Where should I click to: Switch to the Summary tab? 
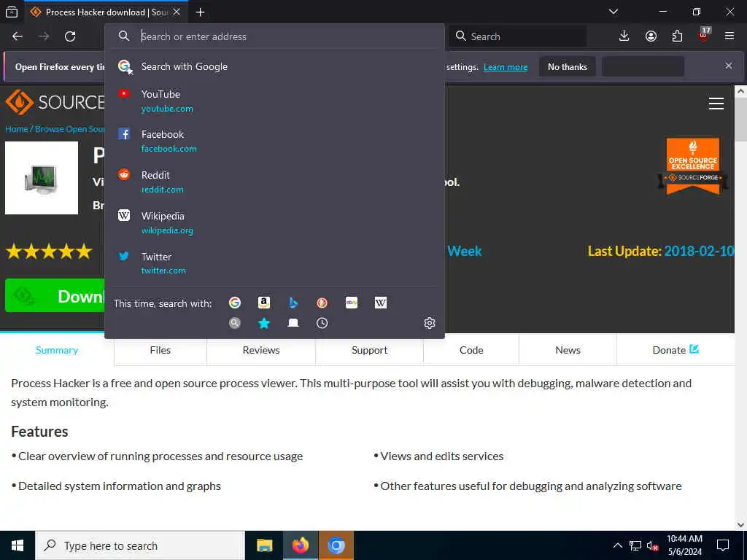coord(57,350)
